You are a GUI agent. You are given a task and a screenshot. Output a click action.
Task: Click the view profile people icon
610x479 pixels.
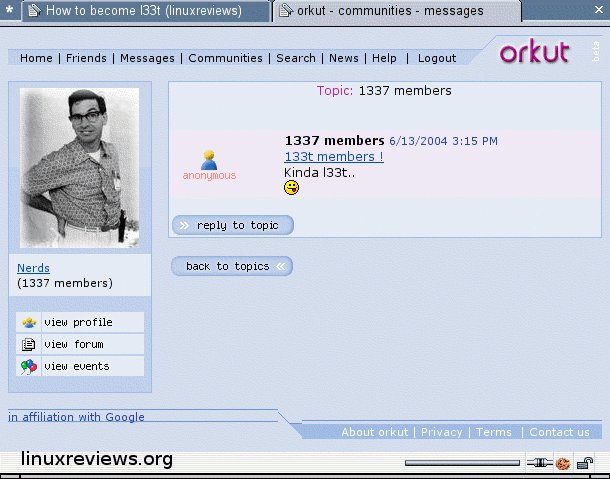click(x=29, y=322)
